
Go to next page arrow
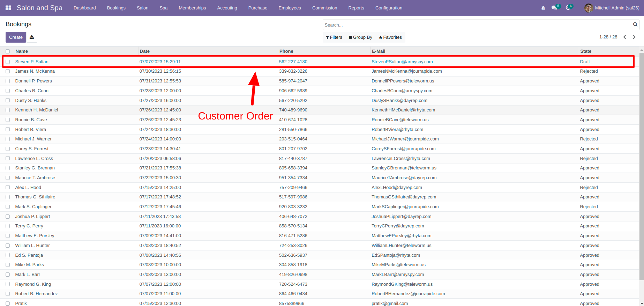coord(634,37)
